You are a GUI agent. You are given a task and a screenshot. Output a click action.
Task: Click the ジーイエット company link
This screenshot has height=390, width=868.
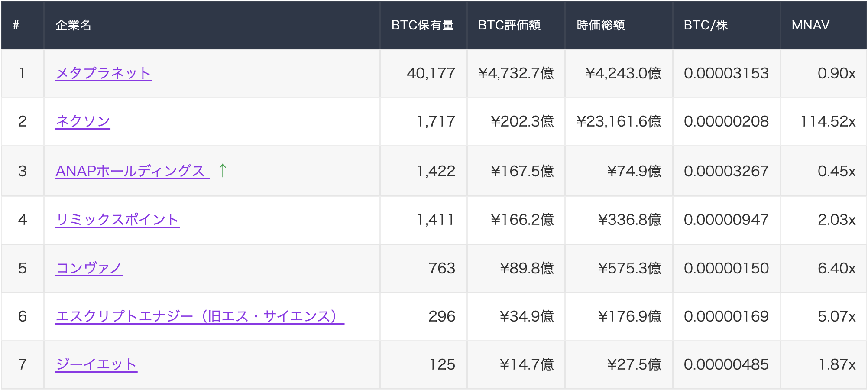coord(97,364)
